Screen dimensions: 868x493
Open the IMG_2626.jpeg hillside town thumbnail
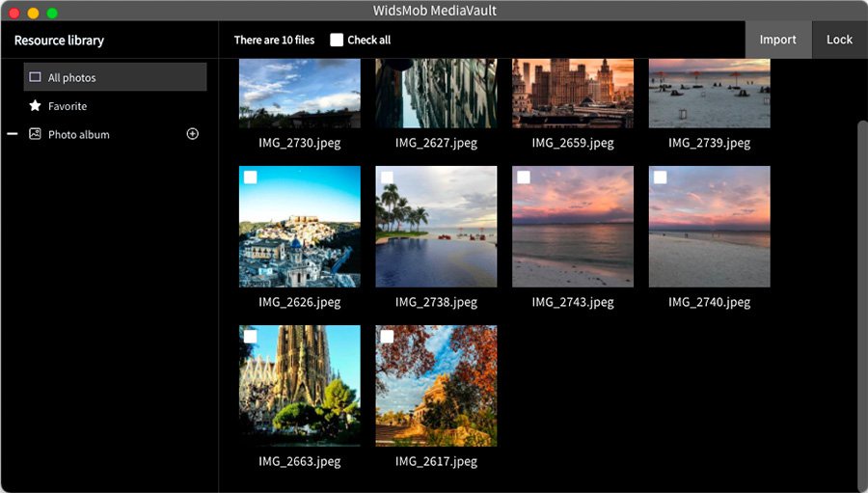pos(300,227)
